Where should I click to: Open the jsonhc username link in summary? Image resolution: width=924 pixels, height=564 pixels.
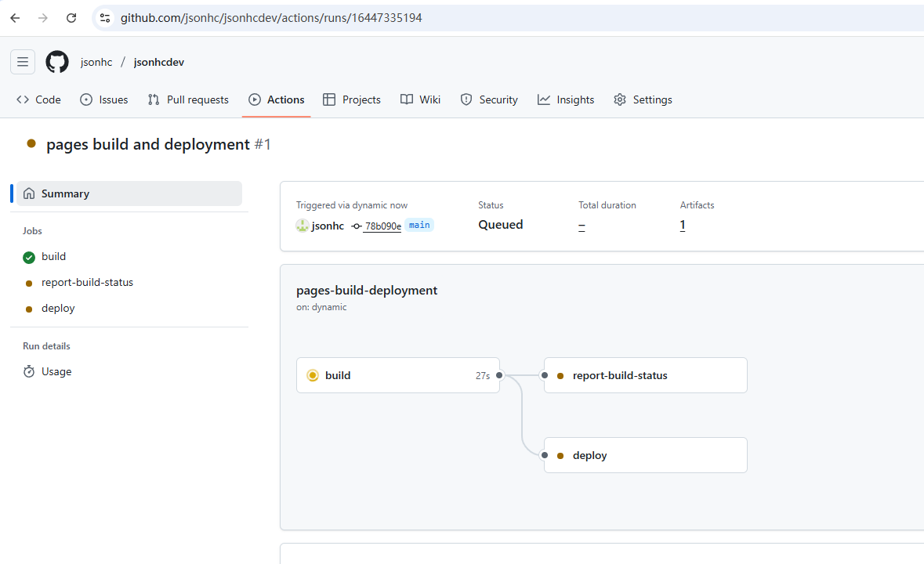coord(328,226)
